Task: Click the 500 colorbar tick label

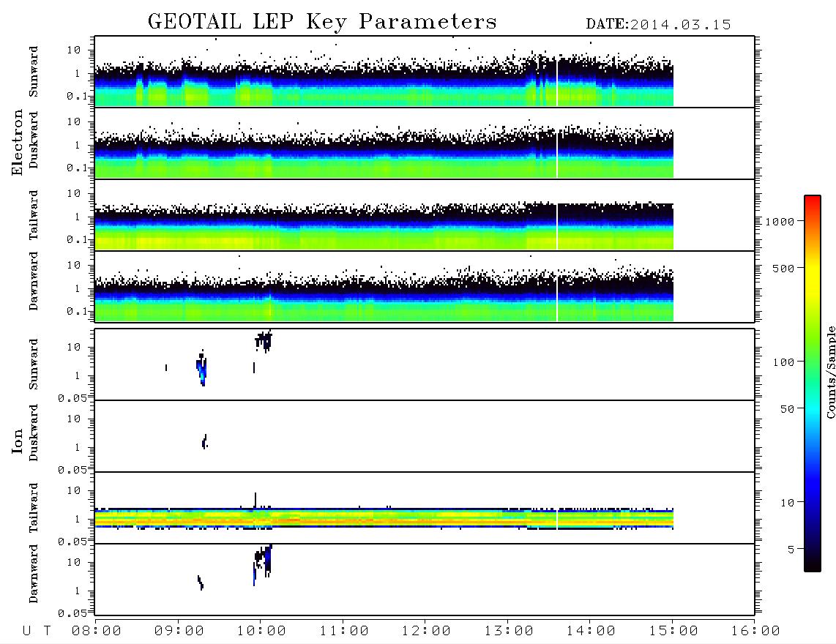Action: point(783,268)
